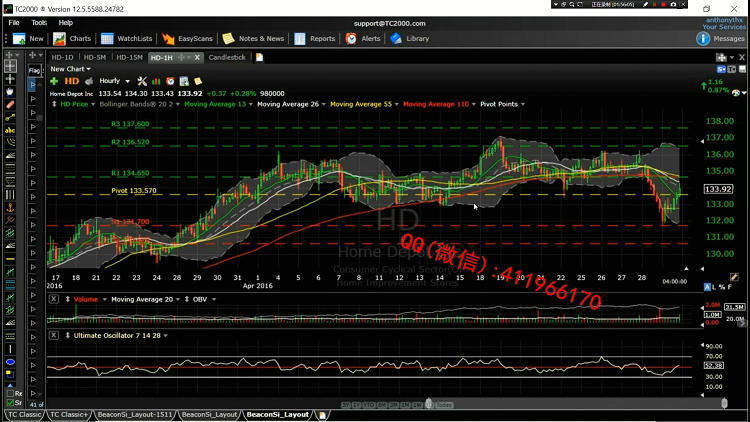Switch to the HD-1D tab

62,57
